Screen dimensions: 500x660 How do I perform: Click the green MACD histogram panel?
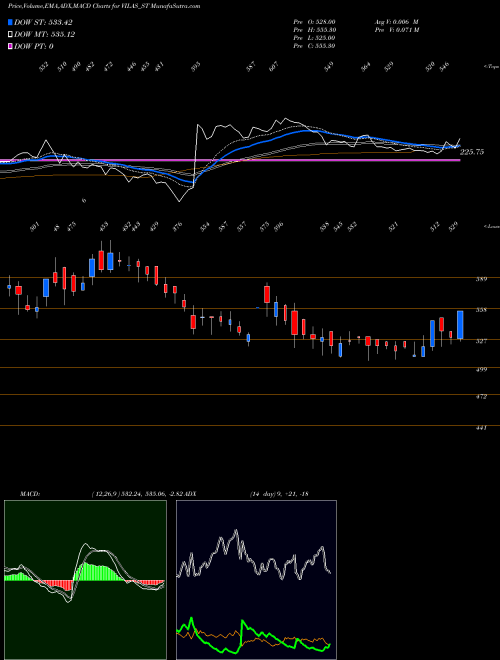85,580
